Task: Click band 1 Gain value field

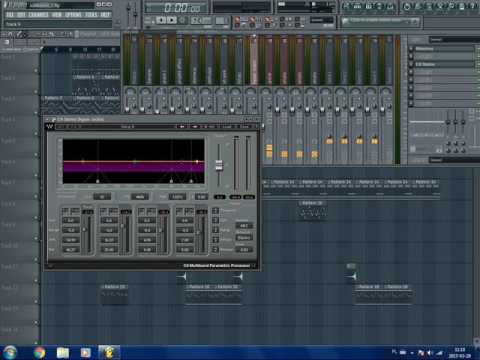Action: (71, 220)
